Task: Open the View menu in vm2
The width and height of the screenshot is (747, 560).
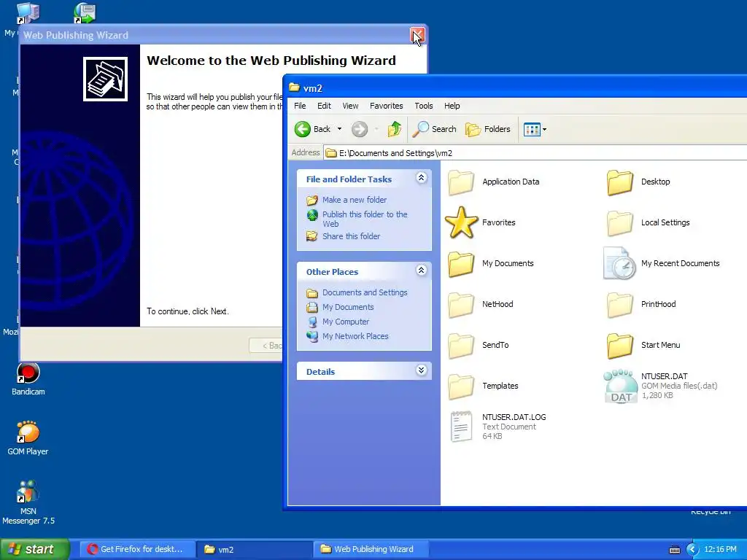Action: click(x=350, y=106)
